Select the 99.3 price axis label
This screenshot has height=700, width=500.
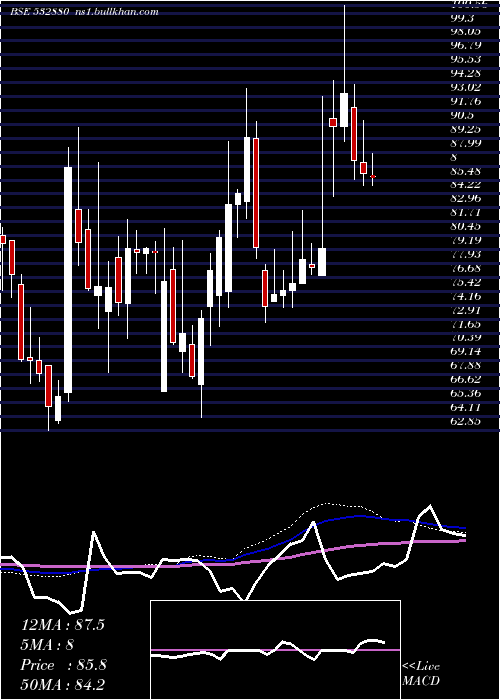click(x=463, y=18)
